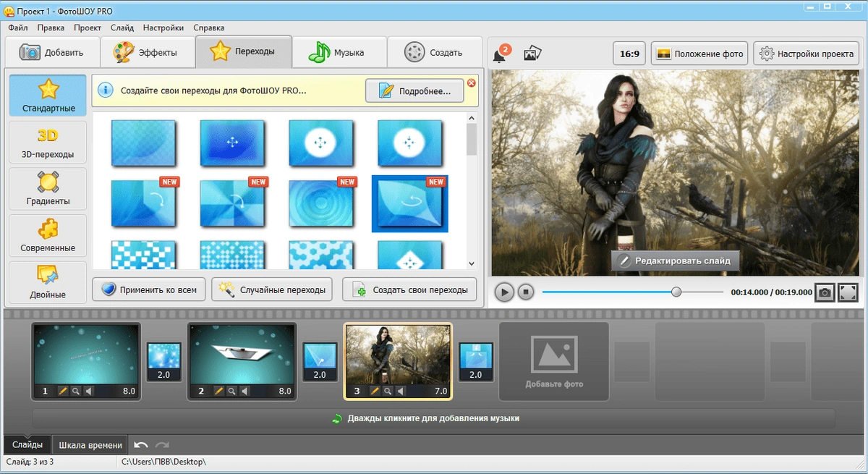
Task: Toggle the speaker icon on slide 3
Action: tap(401, 391)
